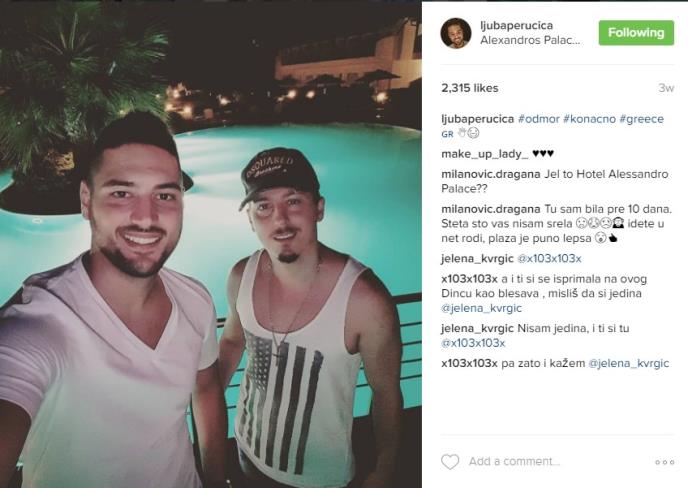Open jelena_kvrgic's profile from her first comment

pyautogui.click(x=477, y=259)
